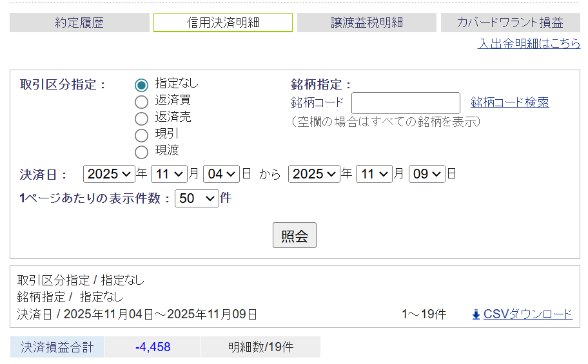Click the CSV download arrow icon
The width and height of the screenshot is (588, 364).
coord(476,314)
